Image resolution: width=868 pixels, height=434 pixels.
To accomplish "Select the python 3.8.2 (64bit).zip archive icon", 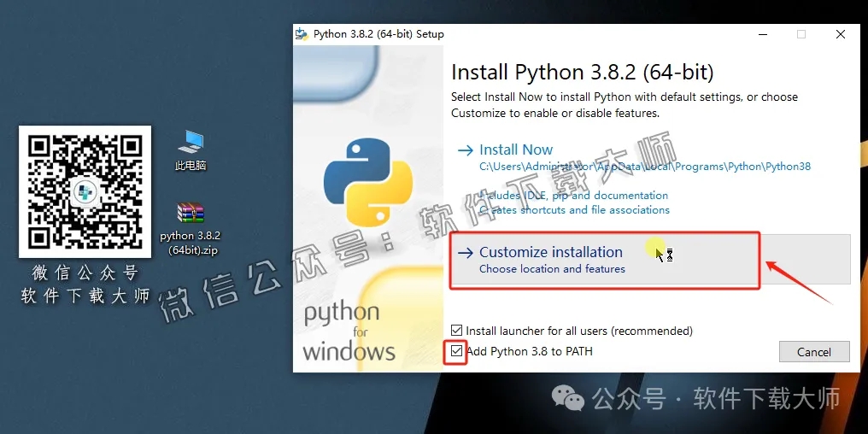I will point(191,228).
